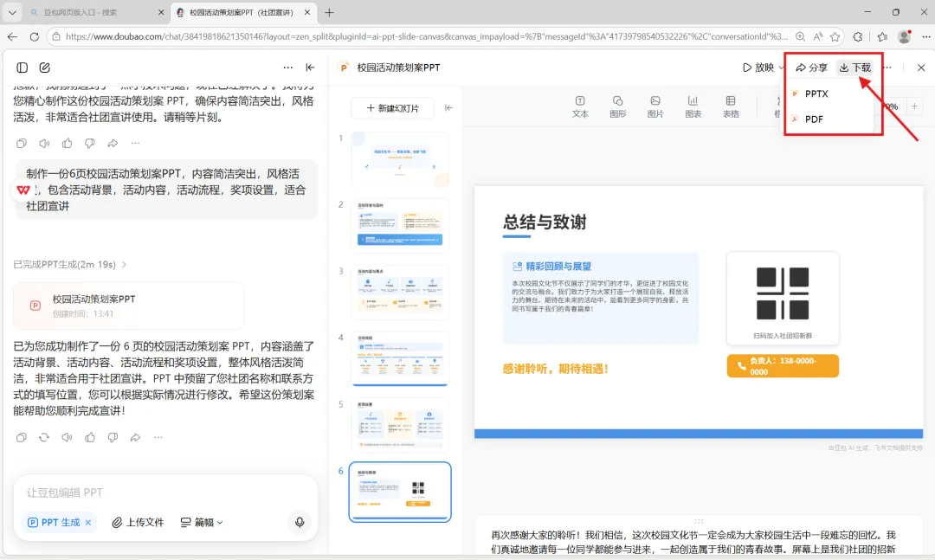Screen dimensions: 935x560
Task: Copy the first assistant message
Action: [x=22, y=143]
